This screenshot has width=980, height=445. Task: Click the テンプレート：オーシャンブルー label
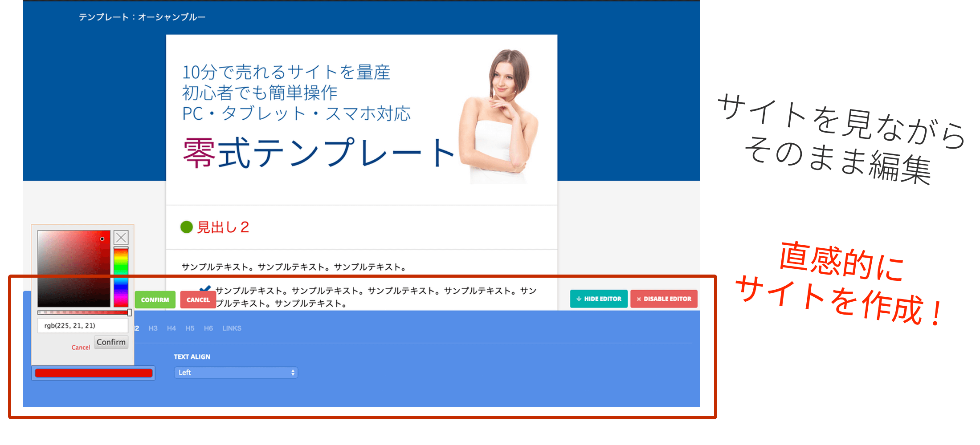pos(142,17)
